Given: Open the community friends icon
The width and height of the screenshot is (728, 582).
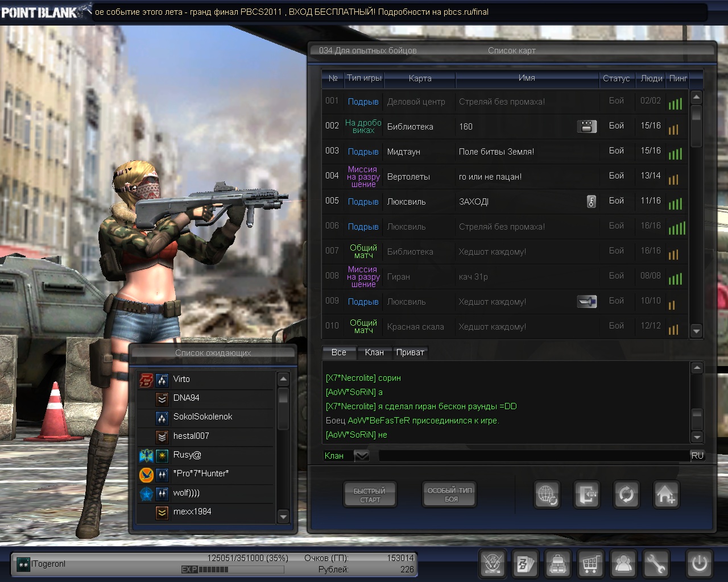Looking at the screenshot, I should [x=623, y=564].
